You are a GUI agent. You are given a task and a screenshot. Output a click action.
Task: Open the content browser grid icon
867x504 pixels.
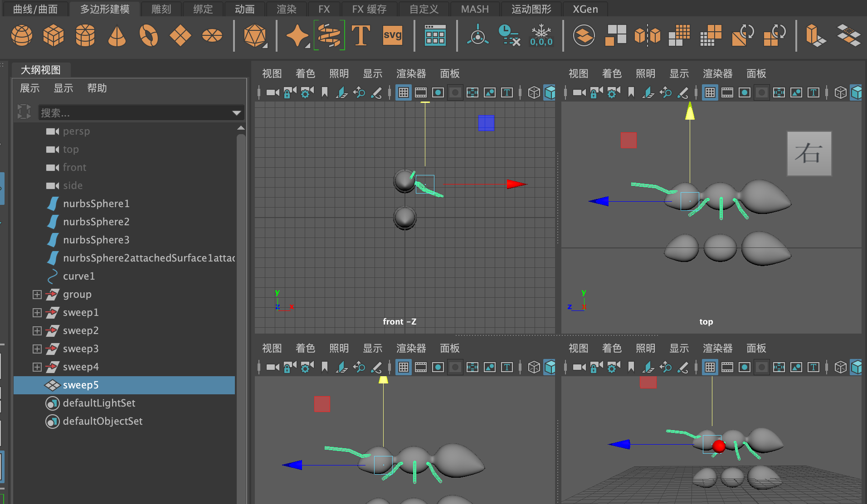click(435, 35)
